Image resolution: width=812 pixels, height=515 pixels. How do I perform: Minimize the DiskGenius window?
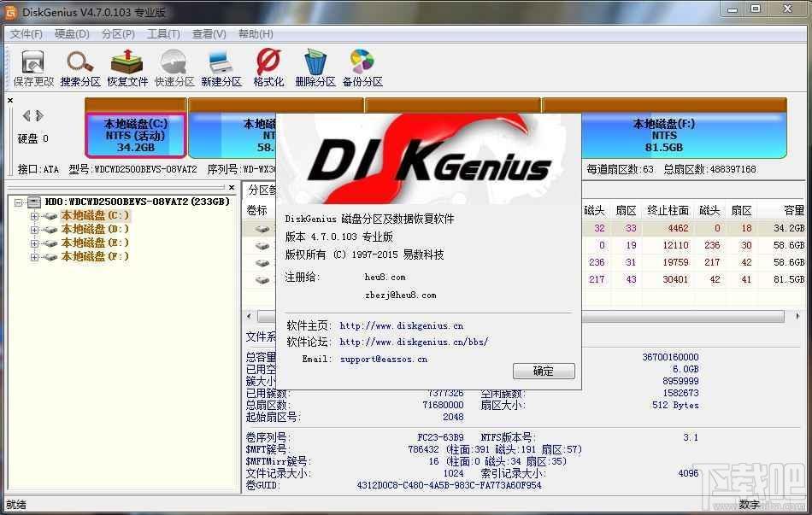[x=733, y=9]
